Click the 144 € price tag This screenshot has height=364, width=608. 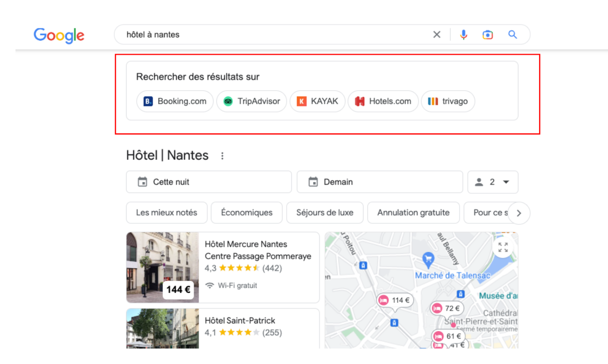178,289
